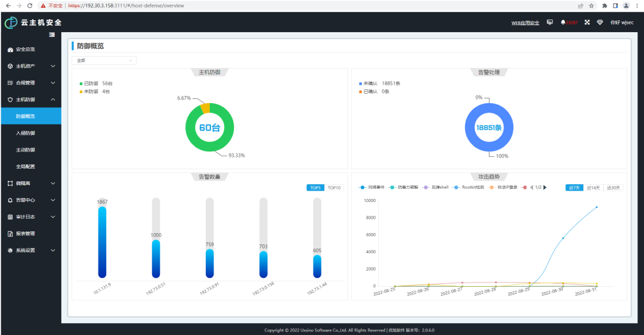Open the alarm bell notification icon

563,22
